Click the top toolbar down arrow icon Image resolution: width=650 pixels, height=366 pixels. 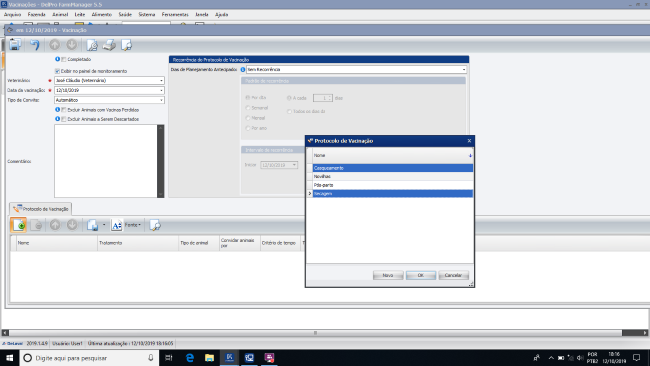point(71,45)
